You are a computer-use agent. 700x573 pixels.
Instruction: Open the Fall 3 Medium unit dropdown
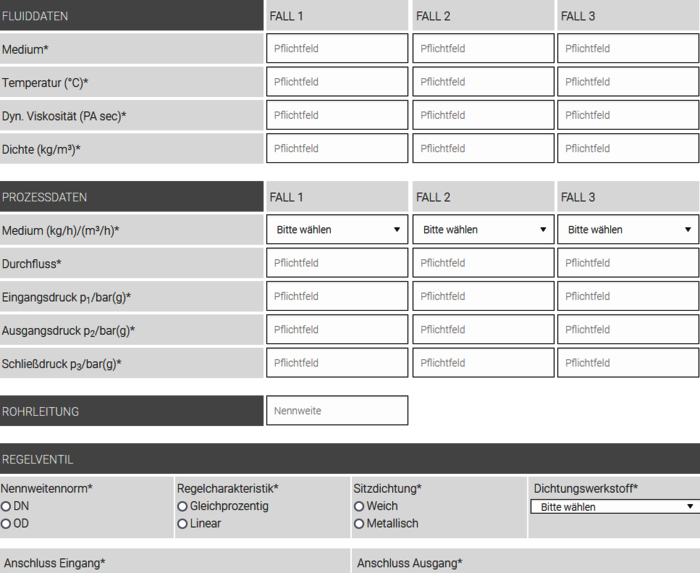click(628, 229)
